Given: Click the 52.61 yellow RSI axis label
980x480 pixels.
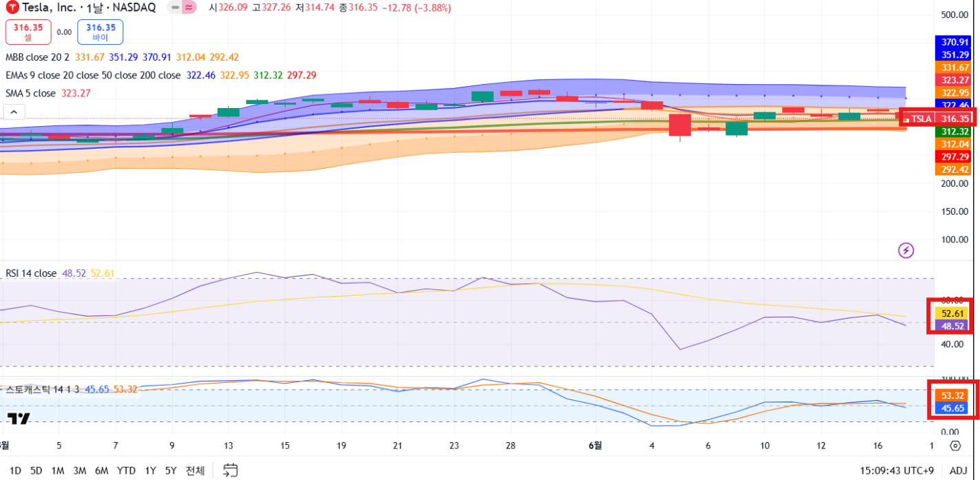Looking at the screenshot, I should tap(952, 313).
